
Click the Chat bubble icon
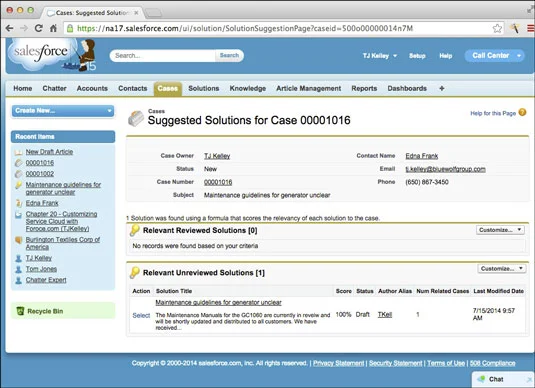(x=481, y=379)
